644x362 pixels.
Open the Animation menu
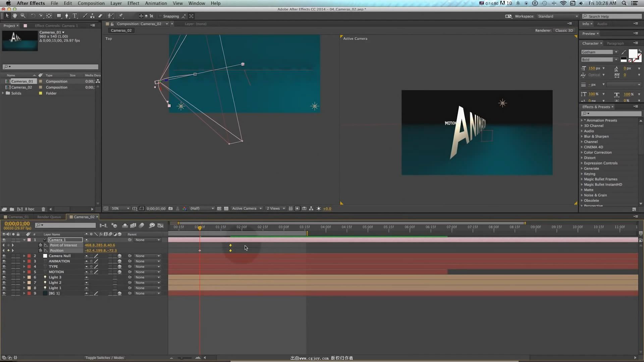pos(156,3)
